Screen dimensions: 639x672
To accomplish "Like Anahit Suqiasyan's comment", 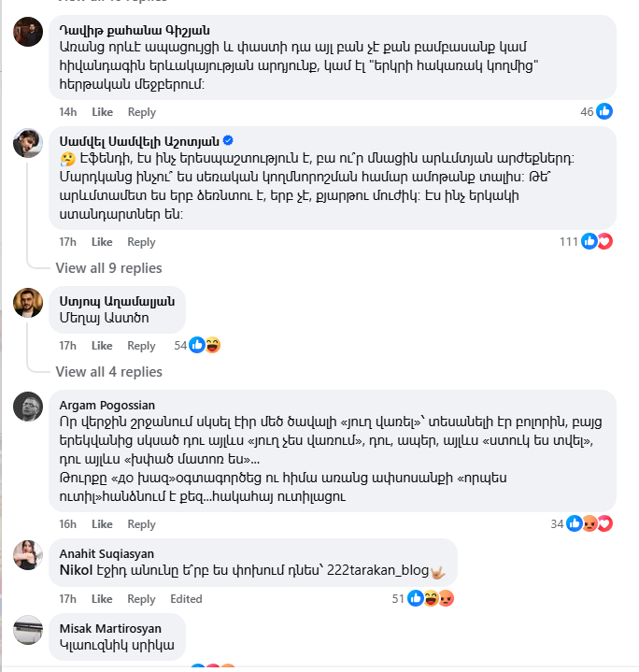I will (x=102, y=599).
